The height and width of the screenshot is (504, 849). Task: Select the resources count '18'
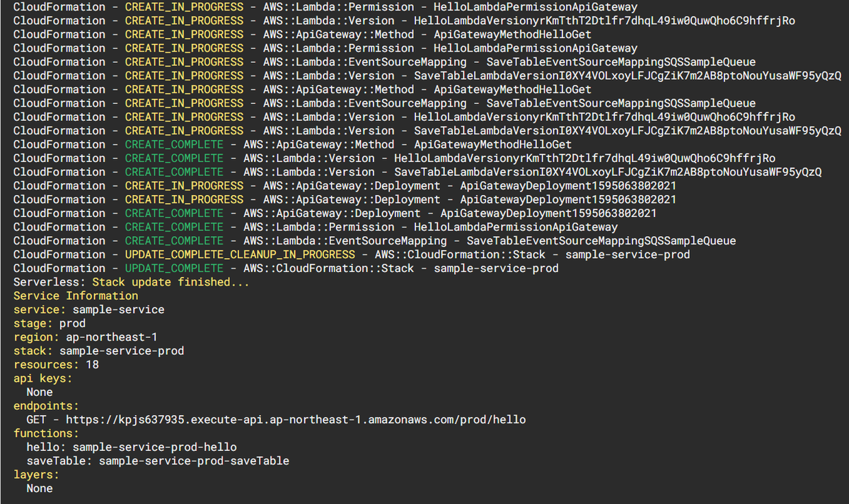point(92,365)
